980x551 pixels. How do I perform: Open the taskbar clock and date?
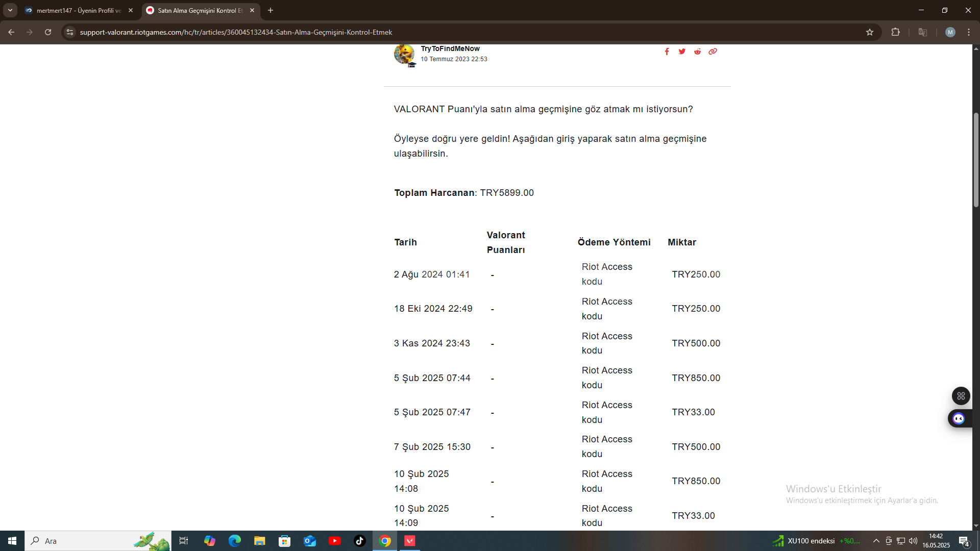click(x=936, y=541)
